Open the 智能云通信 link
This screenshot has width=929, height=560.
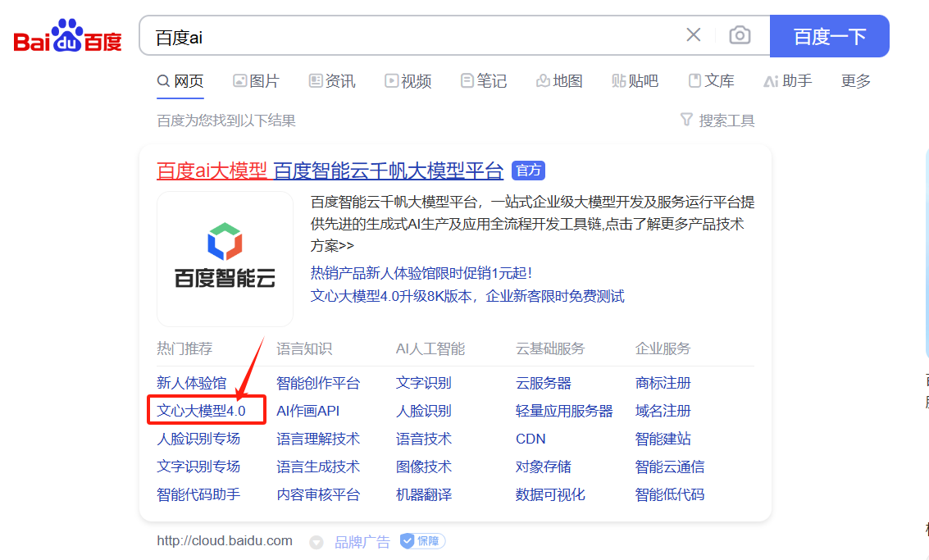pyautogui.click(x=670, y=467)
